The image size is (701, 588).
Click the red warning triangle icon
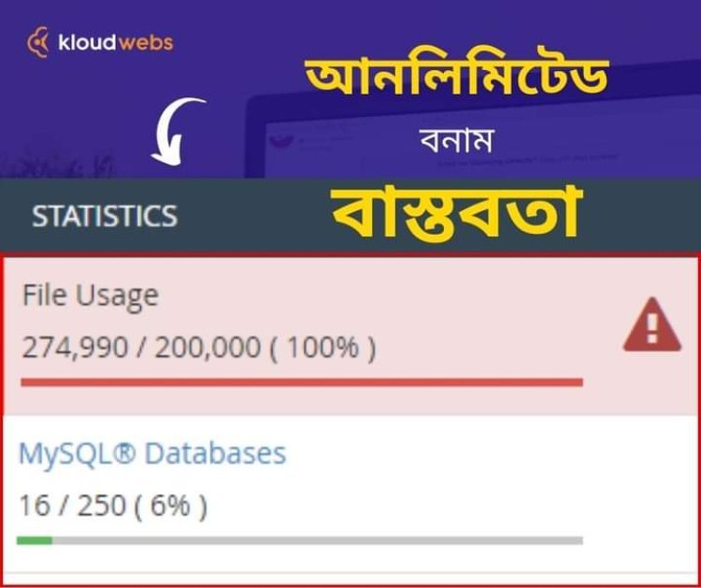click(x=652, y=327)
